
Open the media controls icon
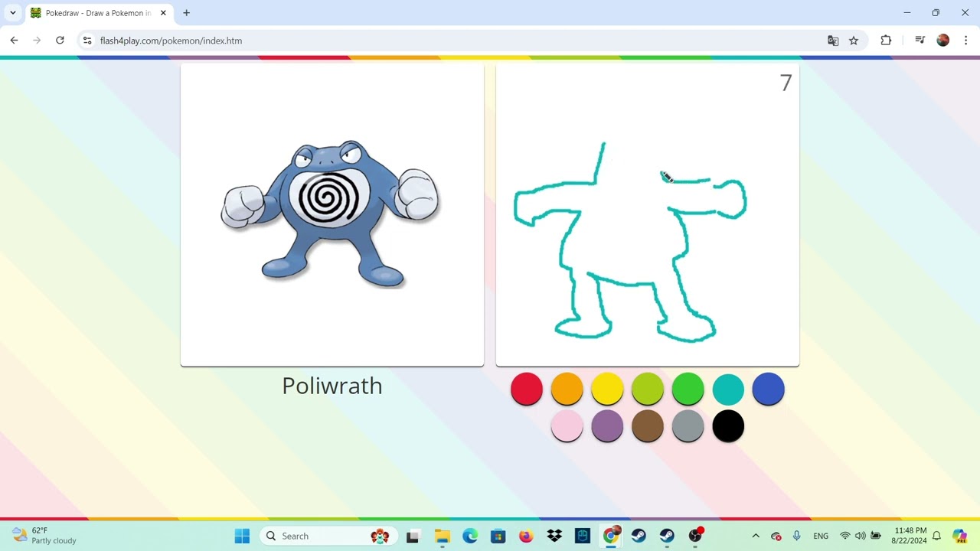click(x=920, y=41)
